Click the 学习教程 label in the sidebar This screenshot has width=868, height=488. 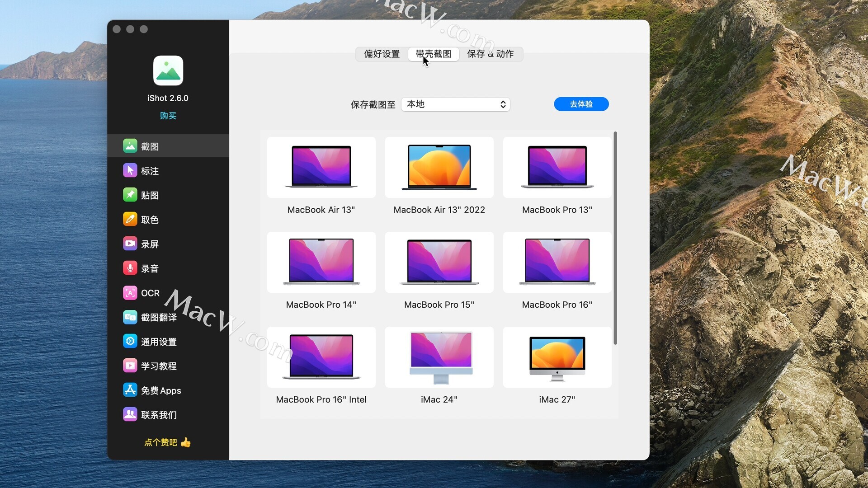[x=159, y=366]
